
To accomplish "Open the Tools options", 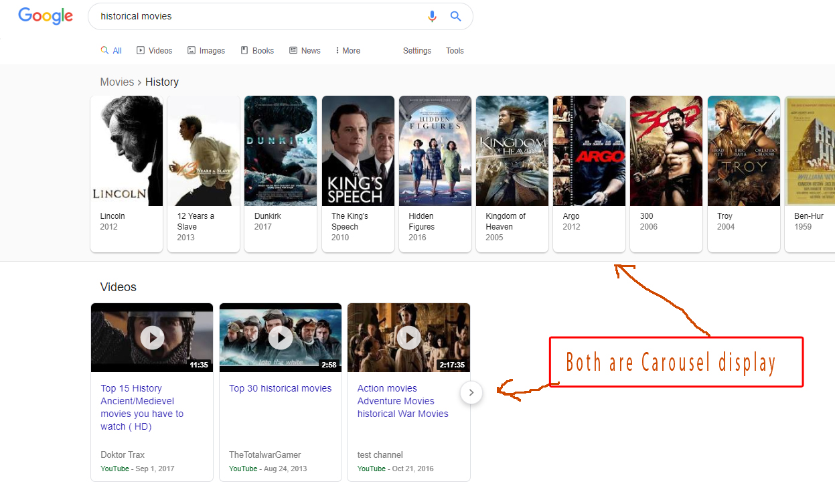I will [x=455, y=51].
